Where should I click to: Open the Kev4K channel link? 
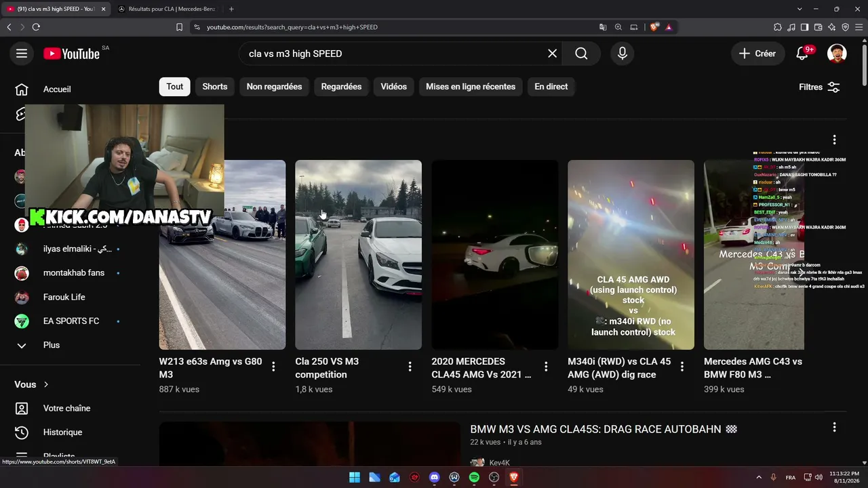[x=499, y=463]
